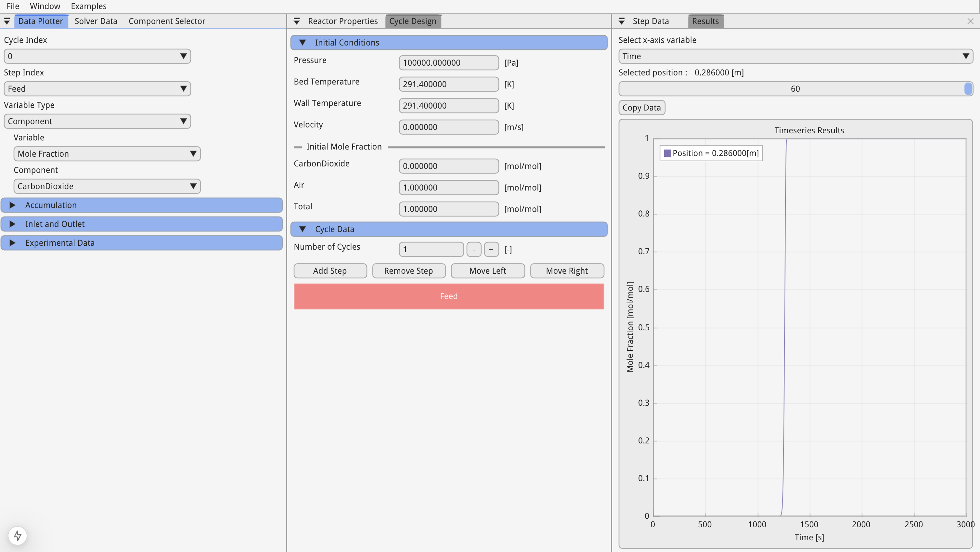Click the Copy Data button
Screen dimensions: 980x552
pyautogui.click(x=641, y=108)
